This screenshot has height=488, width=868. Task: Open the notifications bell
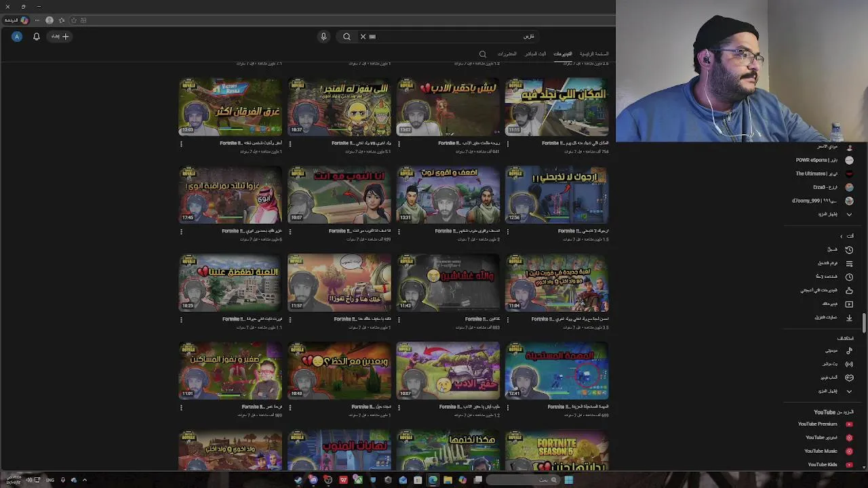pos(37,37)
